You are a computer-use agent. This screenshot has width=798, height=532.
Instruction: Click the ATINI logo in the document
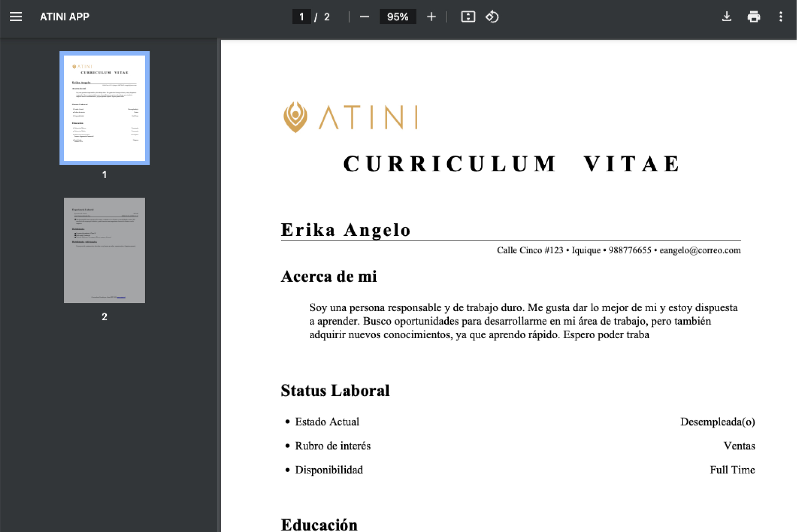pos(350,117)
